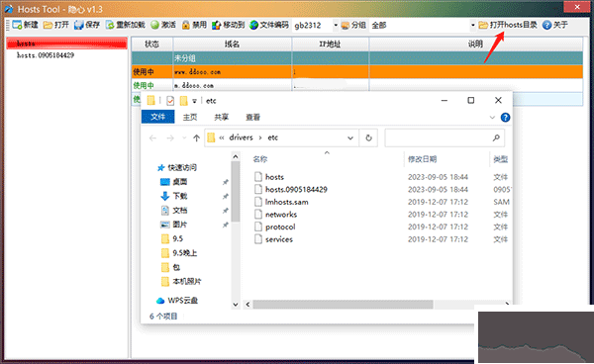Open 下载 in the navigation pane
Image resolution: width=594 pixels, height=364 pixels.
coord(180,196)
